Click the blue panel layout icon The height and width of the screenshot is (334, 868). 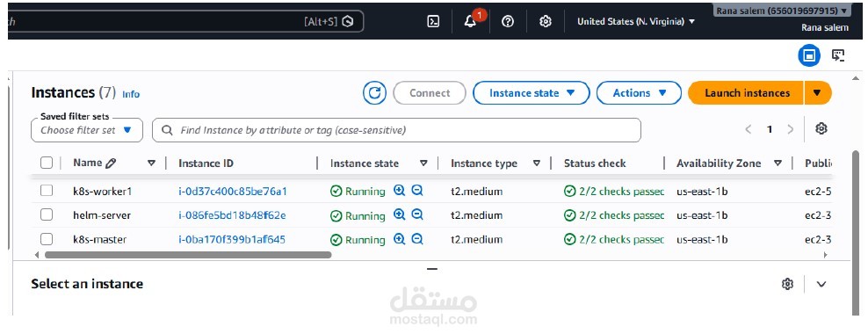click(809, 55)
